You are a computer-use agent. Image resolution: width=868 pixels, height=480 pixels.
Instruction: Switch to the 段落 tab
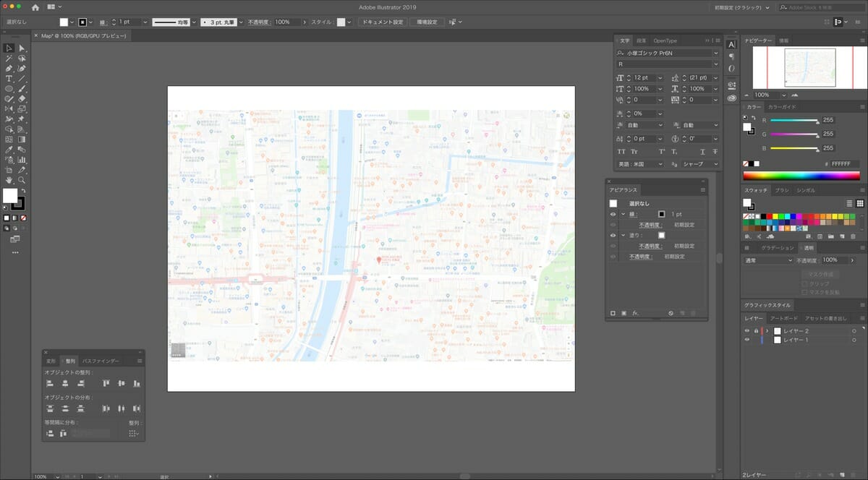click(x=641, y=40)
